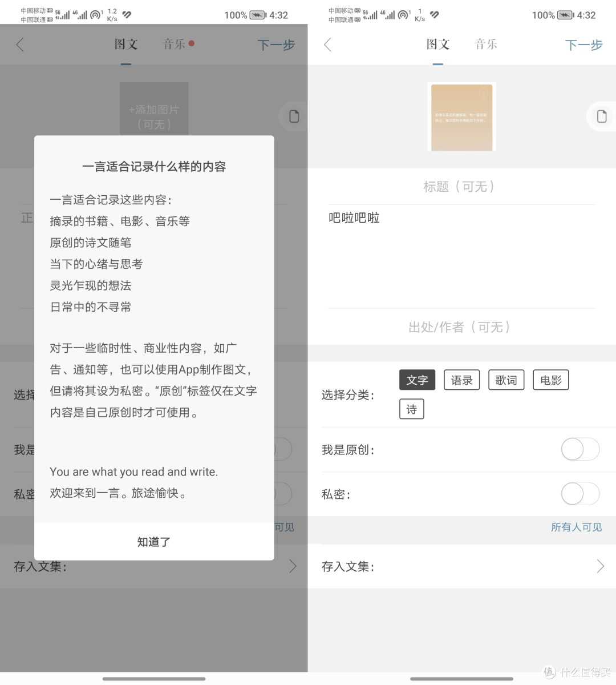Focus the 出处/作者 source field

pyautogui.click(x=462, y=327)
